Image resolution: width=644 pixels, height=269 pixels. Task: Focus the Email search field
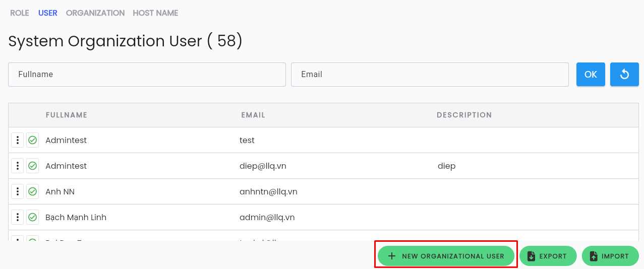pos(430,75)
